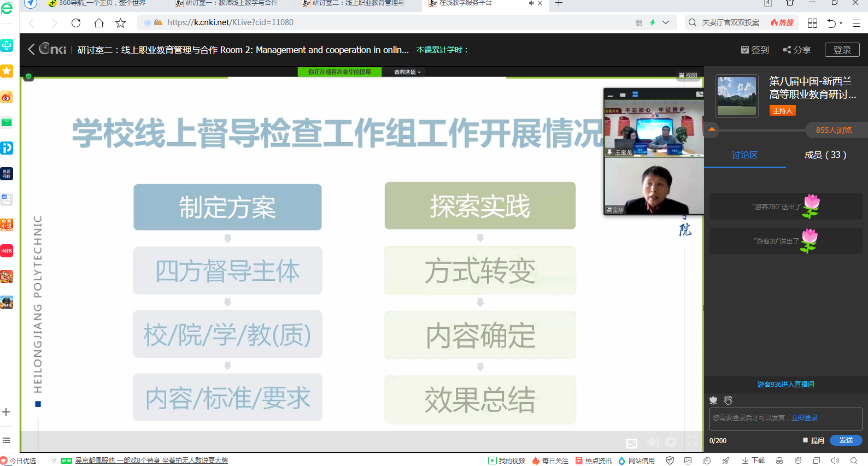Viewport: 868px width, 466px height.
Task: Open the address bar dropdown chevron
Action: pos(666,22)
